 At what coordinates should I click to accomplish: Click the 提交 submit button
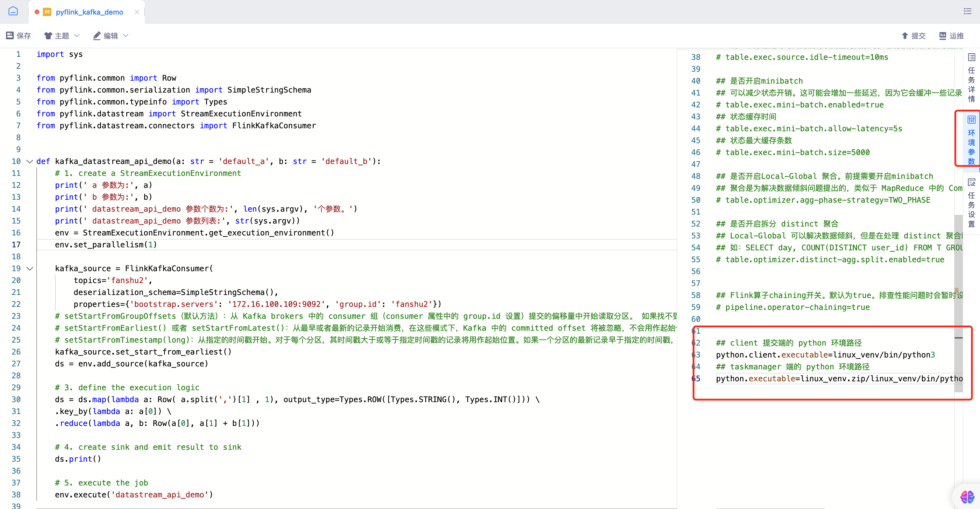pos(913,36)
